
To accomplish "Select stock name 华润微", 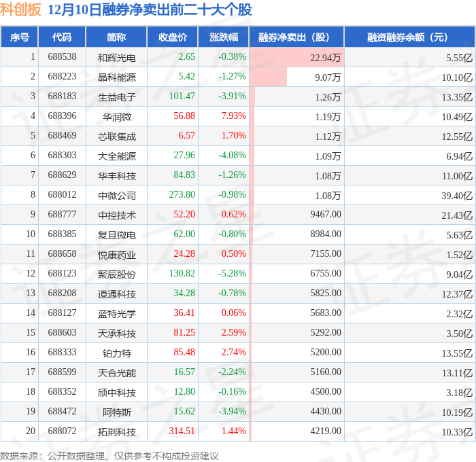I will point(116,116).
